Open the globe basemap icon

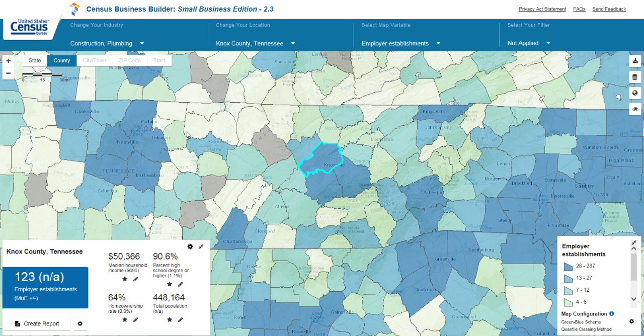click(x=635, y=93)
